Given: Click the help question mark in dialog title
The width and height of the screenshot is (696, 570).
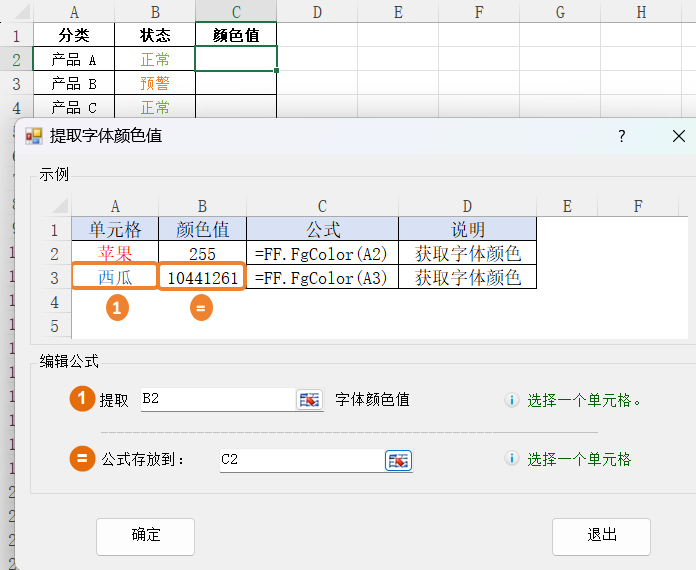Looking at the screenshot, I should pyautogui.click(x=621, y=136).
